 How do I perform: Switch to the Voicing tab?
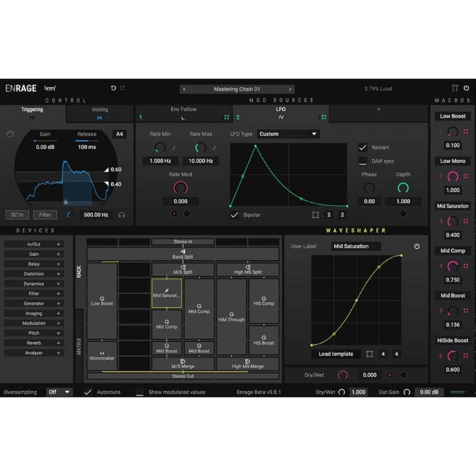100,113
